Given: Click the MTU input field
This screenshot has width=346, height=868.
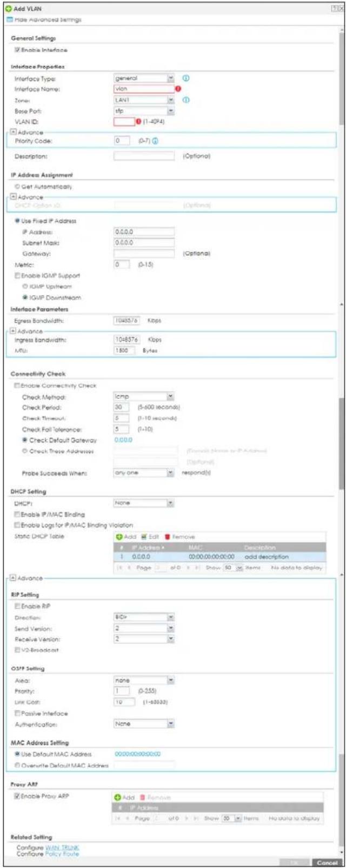Looking at the screenshot, I should click(124, 350).
